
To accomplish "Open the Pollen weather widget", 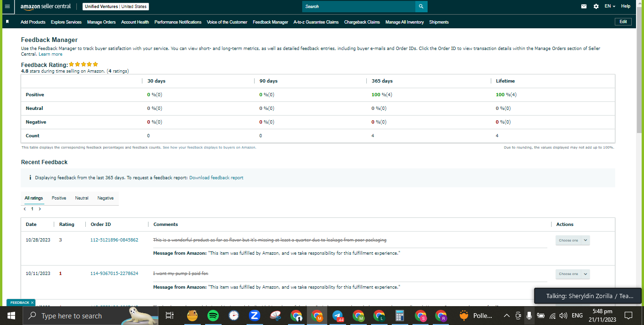I will tap(476, 316).
